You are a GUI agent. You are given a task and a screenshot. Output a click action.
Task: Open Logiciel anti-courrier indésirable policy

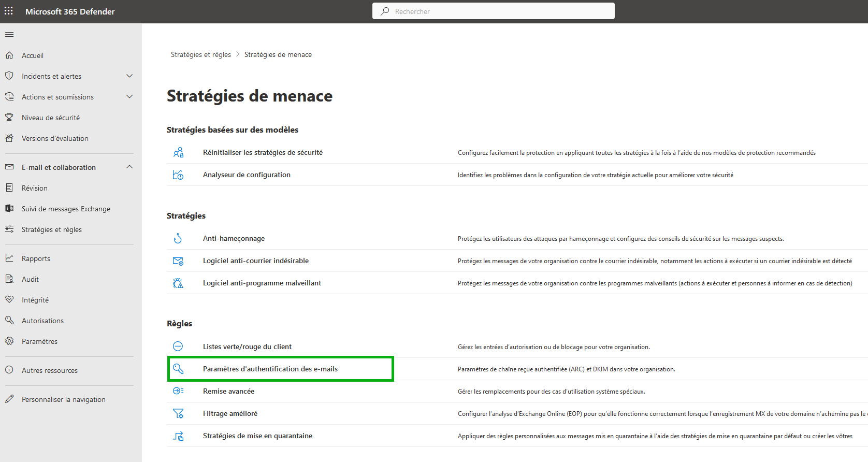point(256,261)
